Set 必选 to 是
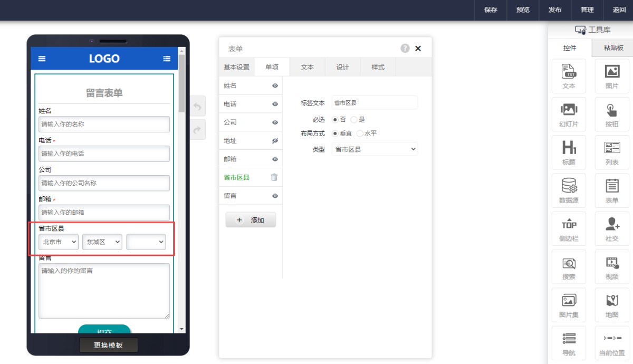Viewport: 633px width, 364px height. pos(354,120)
